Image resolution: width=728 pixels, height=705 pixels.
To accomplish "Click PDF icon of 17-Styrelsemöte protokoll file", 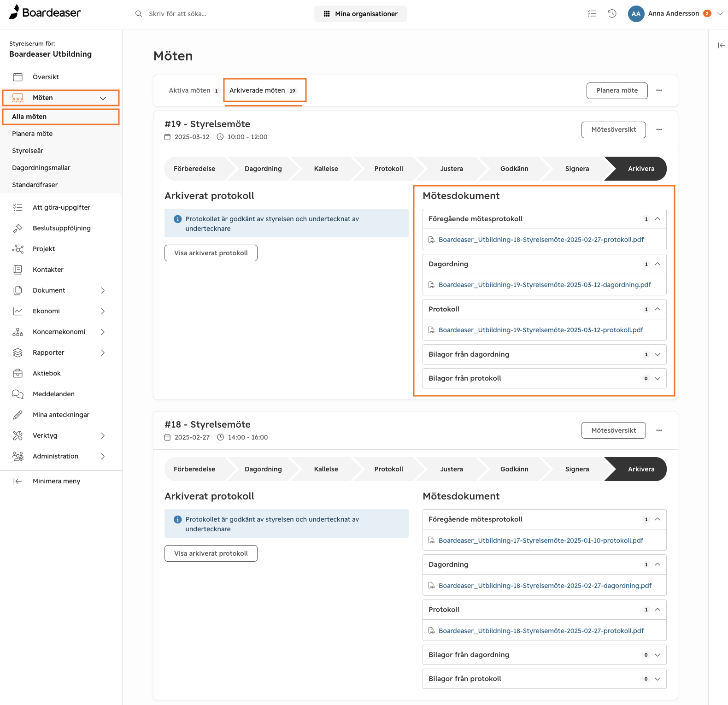I will tap(431, 540).
